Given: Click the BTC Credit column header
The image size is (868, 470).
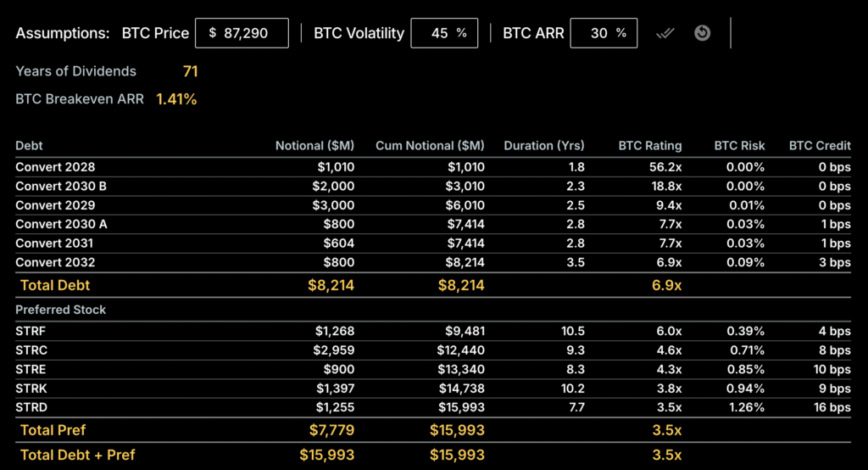Looking at the screenshot, I should coord(819,146).
